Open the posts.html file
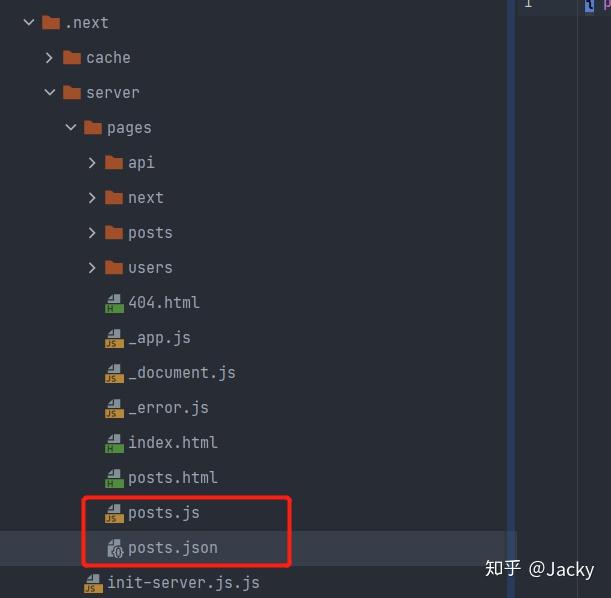This screenshot has width=611, height=598. pos(173,478)
